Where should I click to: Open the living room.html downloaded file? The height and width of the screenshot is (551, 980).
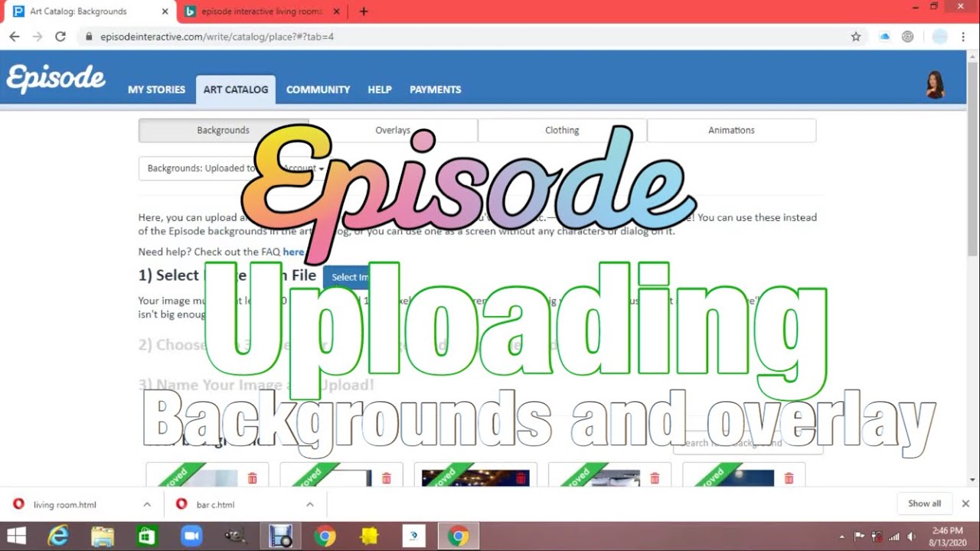click(x=65, y=504)
